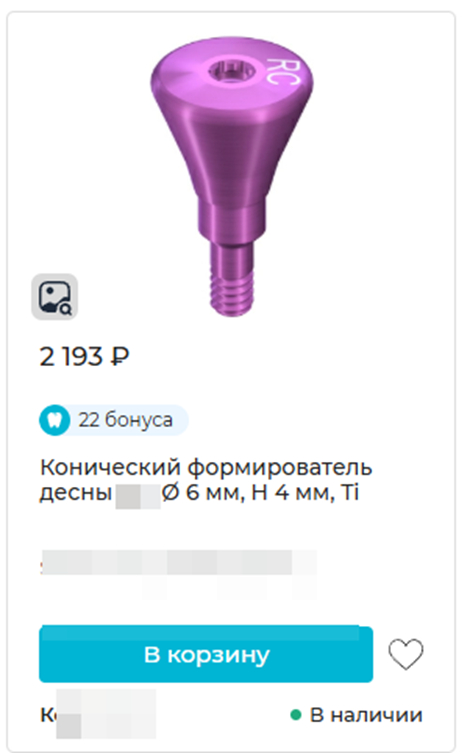The image size is (470, 753).
Task: Add product to favorites with heart icon
Action: pos(406,654)
